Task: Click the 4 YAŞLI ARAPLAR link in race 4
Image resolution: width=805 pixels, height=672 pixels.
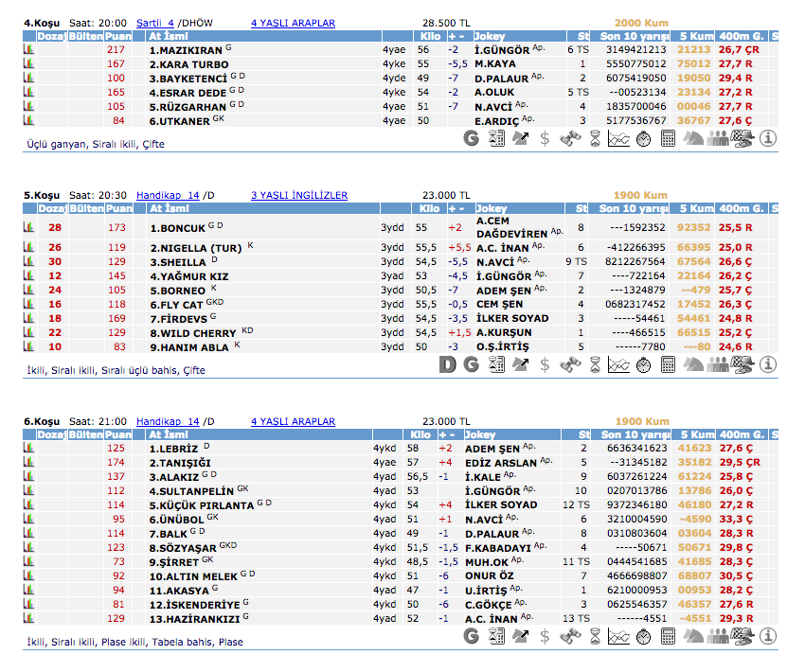Action: (293, 22)
